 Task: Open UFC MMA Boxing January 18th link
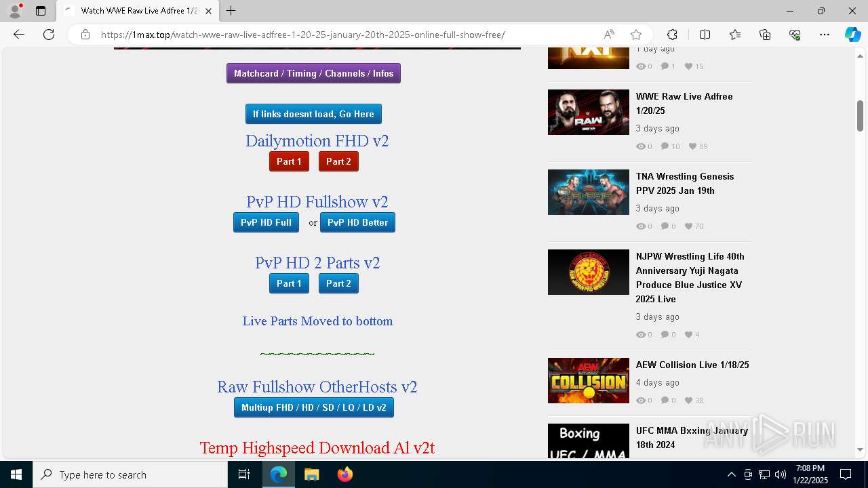(692, 437)
